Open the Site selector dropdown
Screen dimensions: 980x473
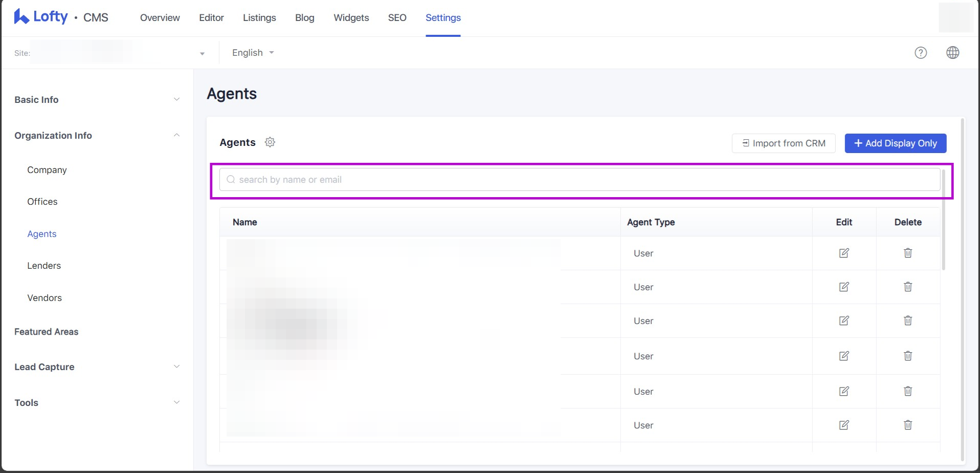coord(202,53)
